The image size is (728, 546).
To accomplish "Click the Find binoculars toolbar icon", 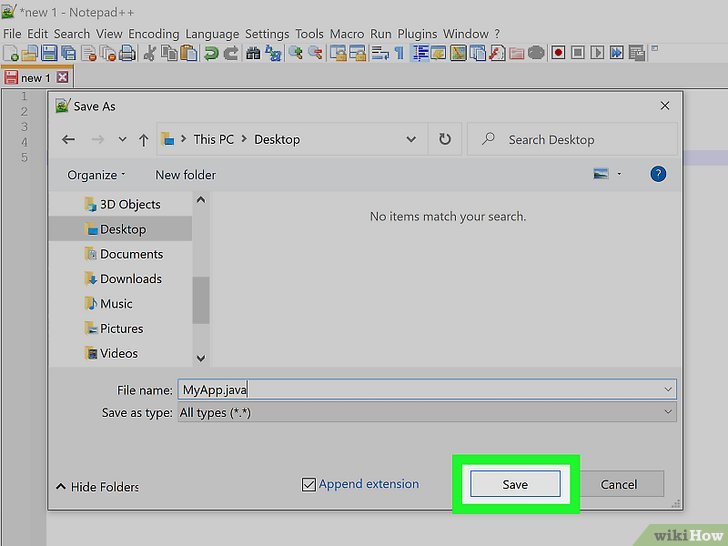I will pos(253,53).
